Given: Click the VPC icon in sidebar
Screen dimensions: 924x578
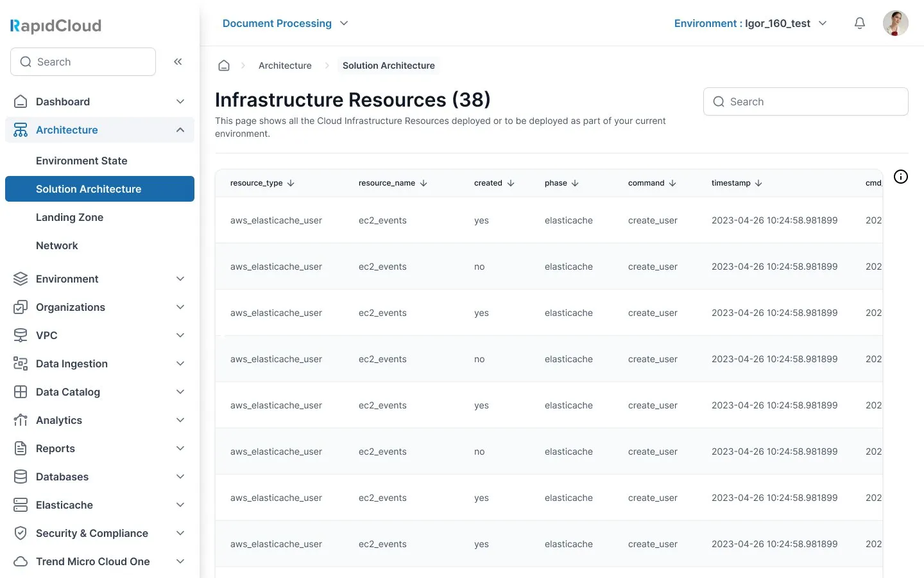Looking at the screenshot, I should click(21, 335).
